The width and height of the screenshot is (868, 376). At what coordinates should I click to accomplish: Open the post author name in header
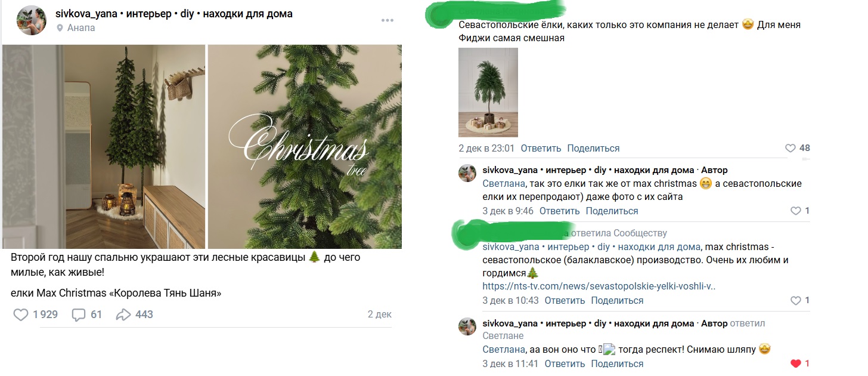click(x=173, y=14)
